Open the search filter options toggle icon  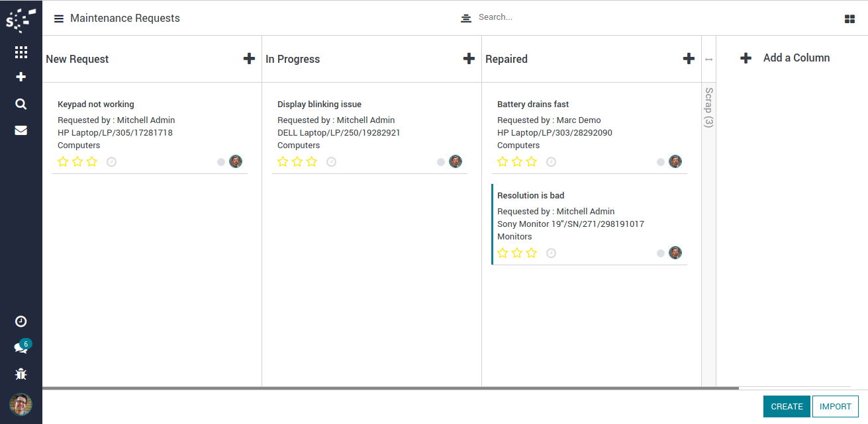(x=466, y=18)
